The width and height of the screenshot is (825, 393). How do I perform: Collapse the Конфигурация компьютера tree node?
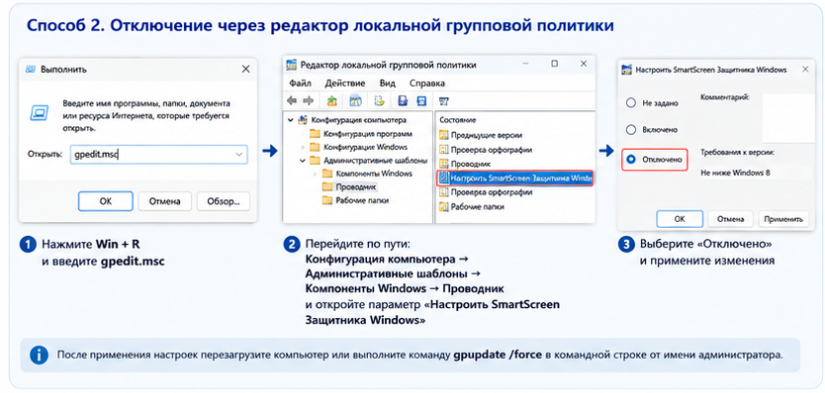click(290, 120)
